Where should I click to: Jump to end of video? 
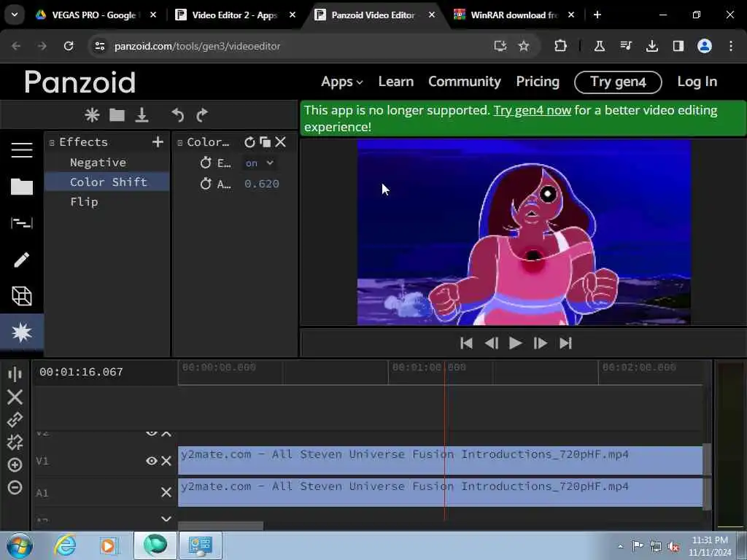pyautogui.click(x=565, y=343)
